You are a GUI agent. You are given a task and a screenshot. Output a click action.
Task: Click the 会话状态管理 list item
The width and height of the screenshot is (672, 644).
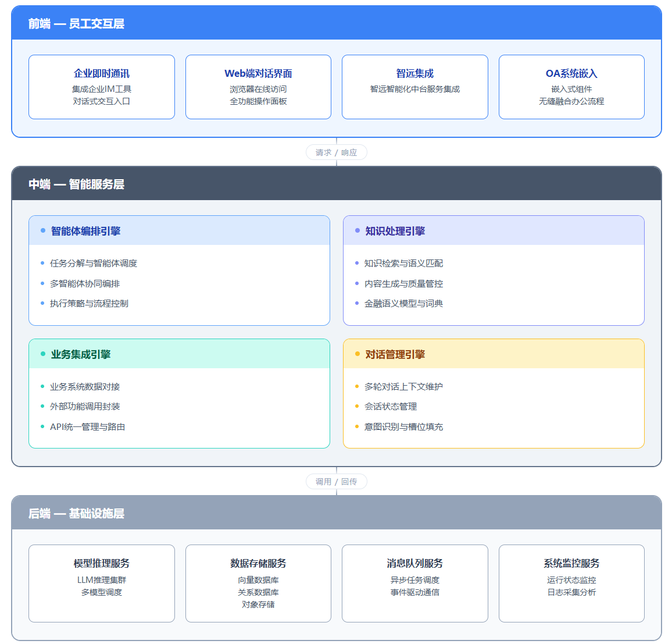[x=391, y=407]
